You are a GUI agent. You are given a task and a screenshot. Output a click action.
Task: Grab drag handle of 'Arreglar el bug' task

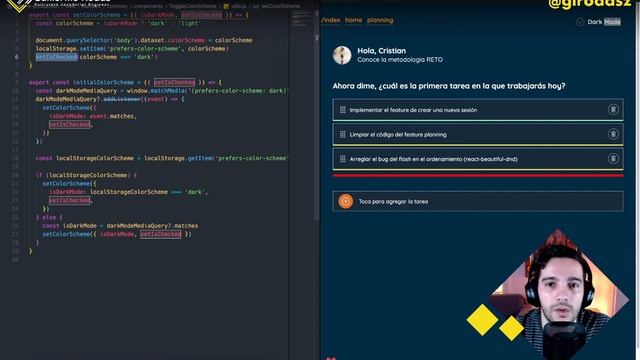pos(342,159)
